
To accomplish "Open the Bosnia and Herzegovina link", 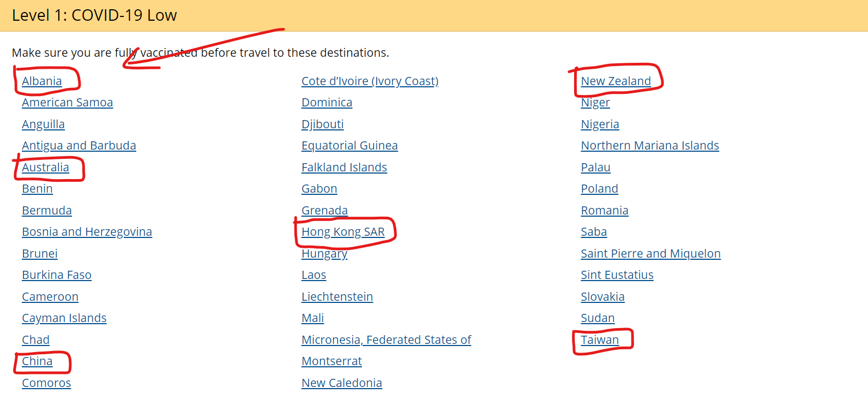I will [87, 232].
